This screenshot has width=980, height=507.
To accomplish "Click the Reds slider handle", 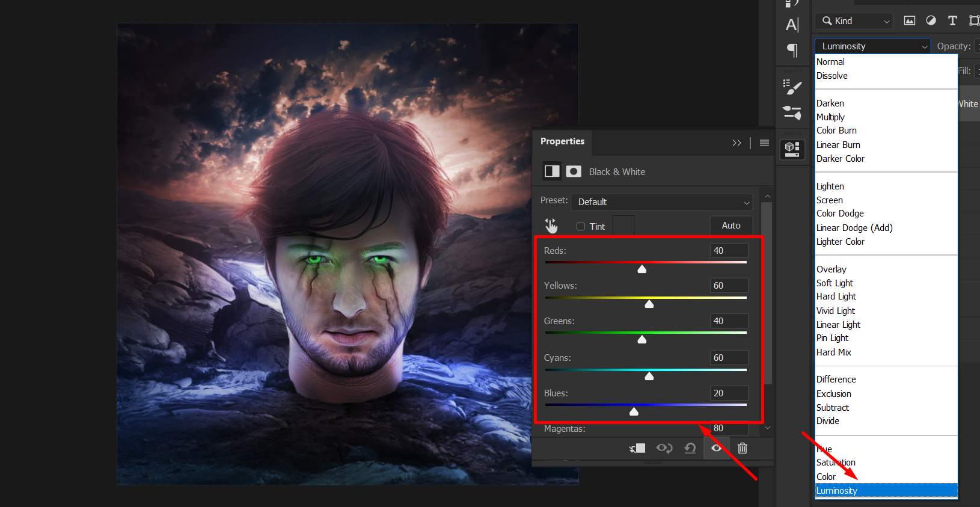I will (x=642, y=269).
